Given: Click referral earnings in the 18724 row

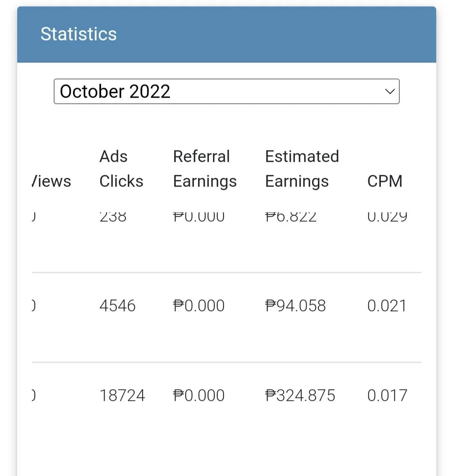Looking at the screenshot, I should pyautogui.click(x=198, y=395).
